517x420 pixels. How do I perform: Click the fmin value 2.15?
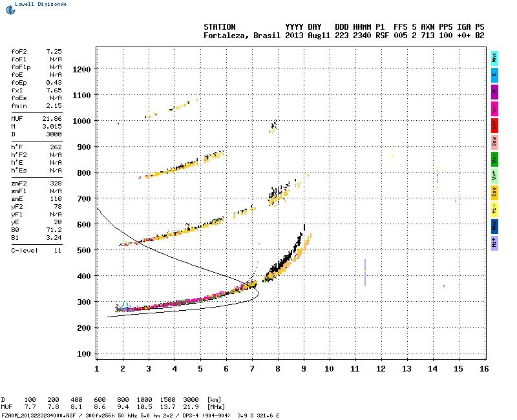[x=54, y=106]
